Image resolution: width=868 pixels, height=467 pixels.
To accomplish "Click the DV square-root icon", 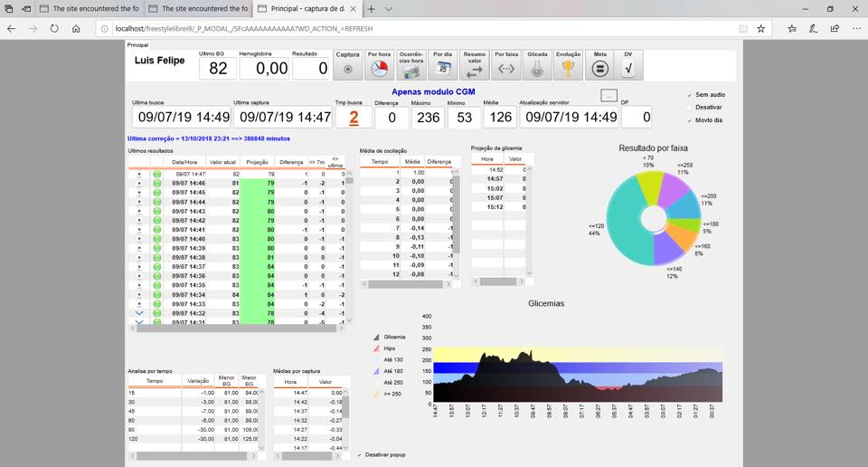I will 628,69.
